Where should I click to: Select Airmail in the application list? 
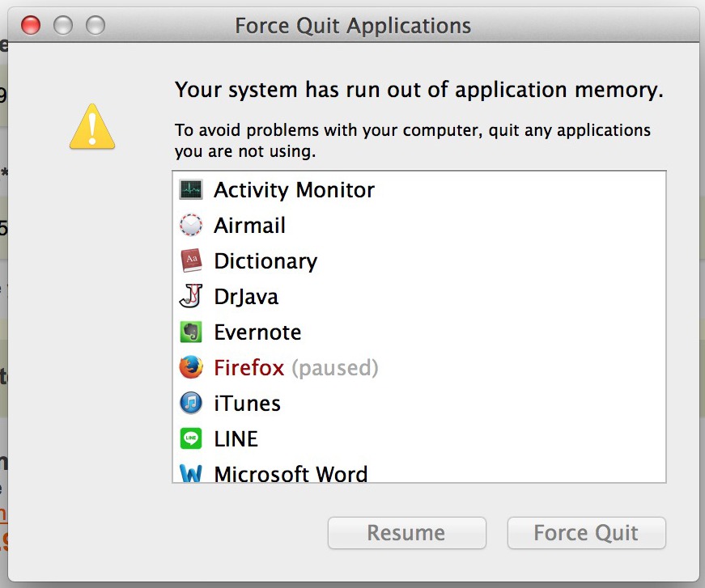[x=249, y=226]
